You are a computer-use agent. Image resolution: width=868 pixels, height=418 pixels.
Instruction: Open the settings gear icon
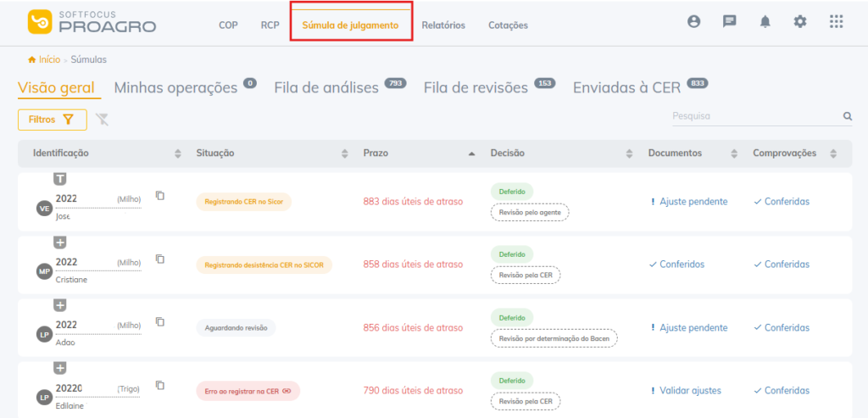point(800,22)
